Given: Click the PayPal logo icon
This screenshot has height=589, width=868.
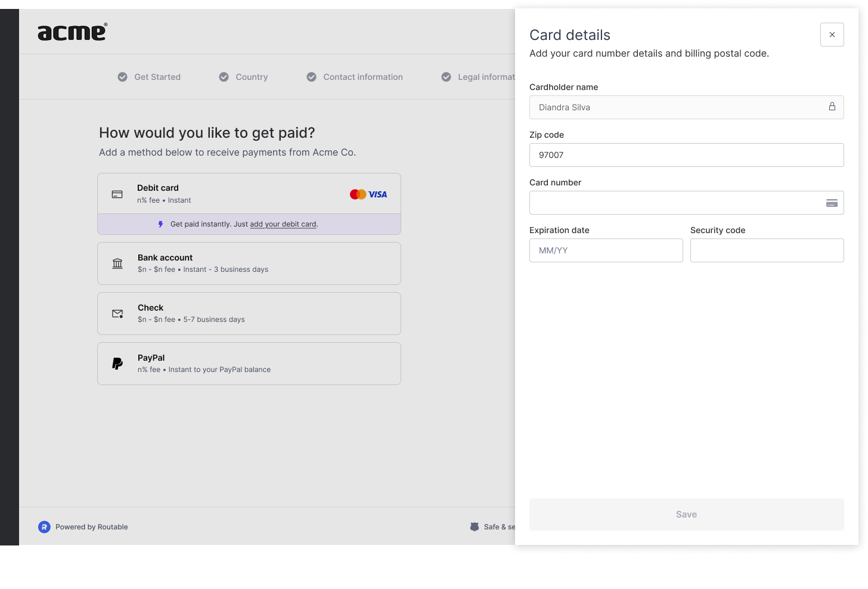Looking at the screenshot, I should point(117,364).
